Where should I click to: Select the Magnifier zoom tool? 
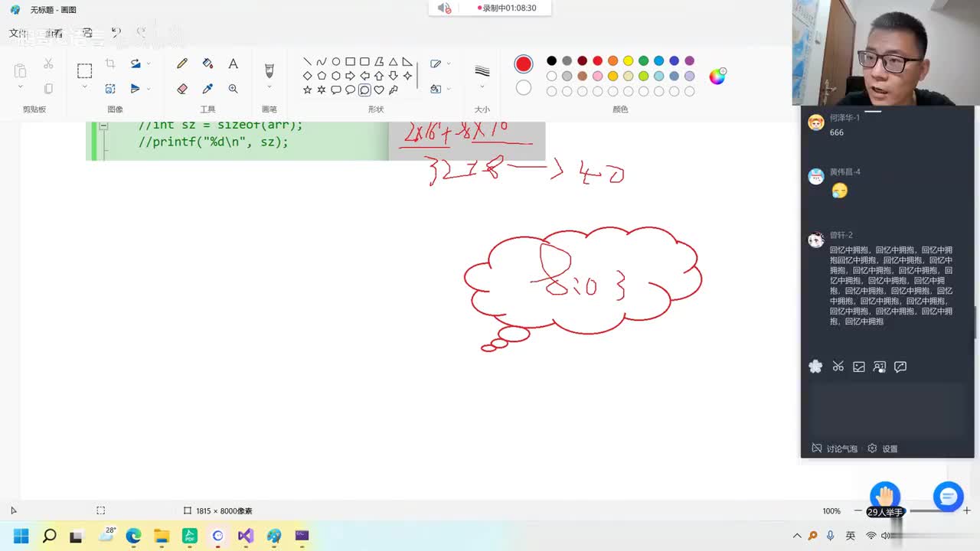click(233, 89)
